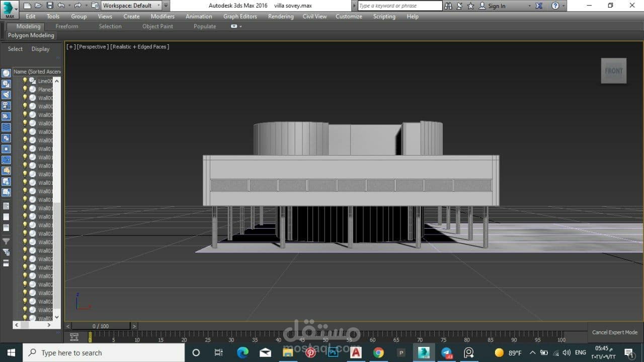The width and height of the screenshot is (644, 362).
Task: Hide Plane001 using its bulb toggle
Action: click(25, 89)
